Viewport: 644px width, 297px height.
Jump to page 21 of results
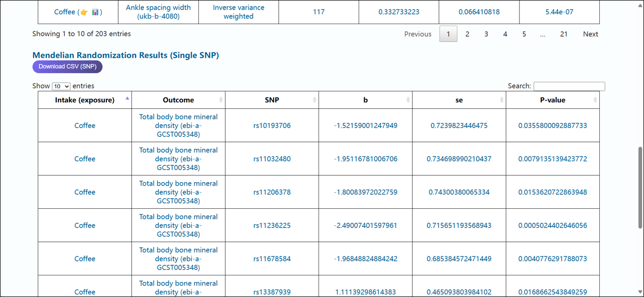coord(564,34)
